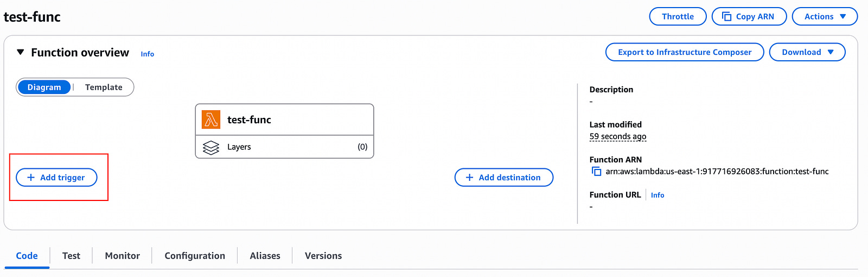Switch to Diagram view
The width and height of the screenshot is (868, 277).
click(44, 87)
